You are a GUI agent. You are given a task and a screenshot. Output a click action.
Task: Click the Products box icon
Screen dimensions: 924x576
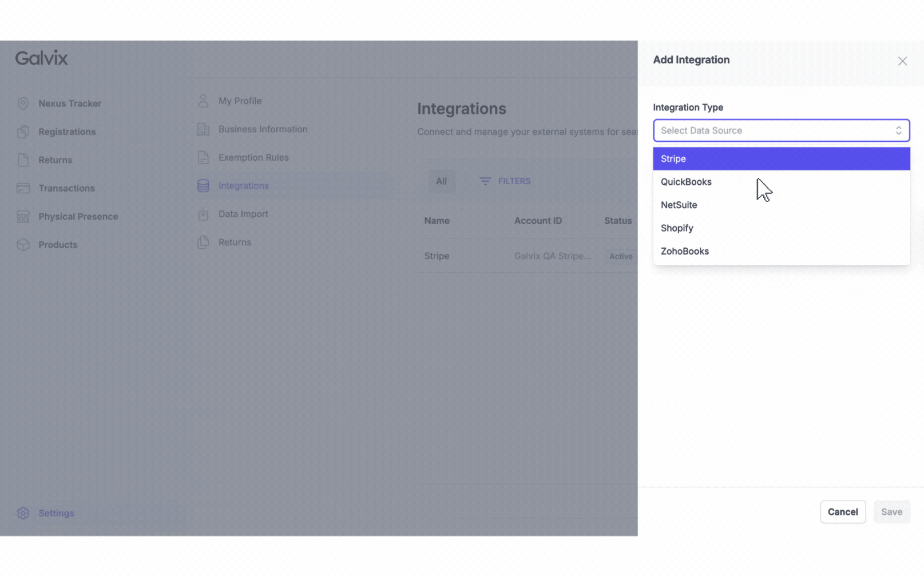pyautogui.click(x=23, y=245)
